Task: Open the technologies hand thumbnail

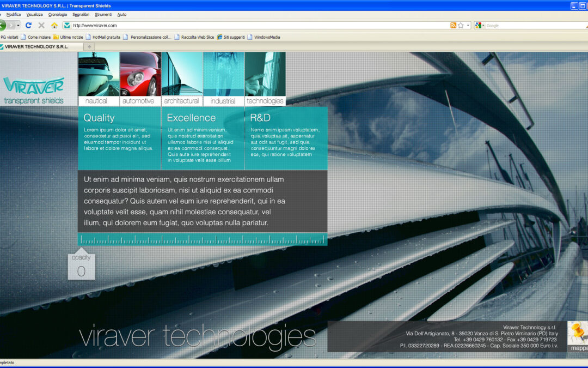Action: click(x=265, y=74)
